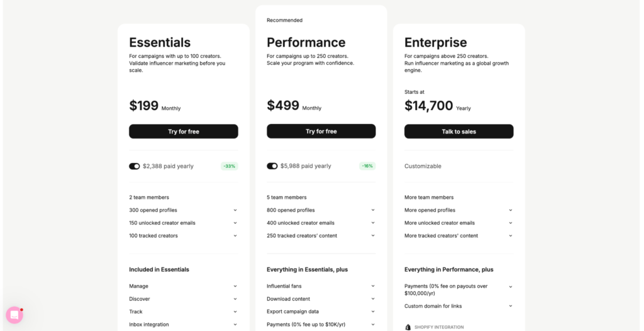Screen dimensions: 644x331
Task: Expand 100 tracked creators row
Action: 235,236
